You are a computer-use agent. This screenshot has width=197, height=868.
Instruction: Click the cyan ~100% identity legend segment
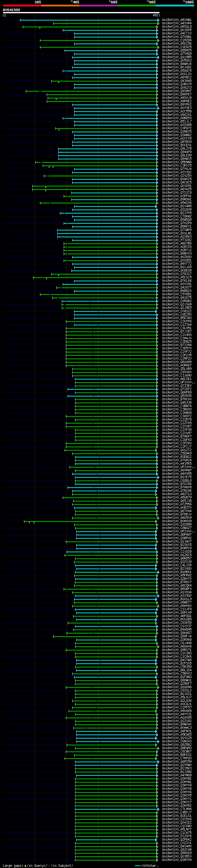[x=175, y=6]
